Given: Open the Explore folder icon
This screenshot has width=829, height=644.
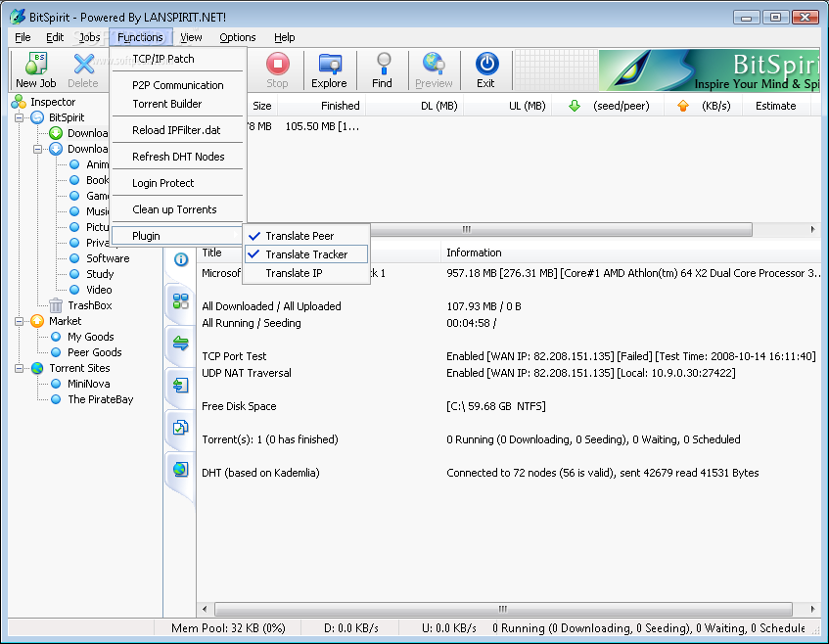Looking at the screenshot, I should pos(330,64).
